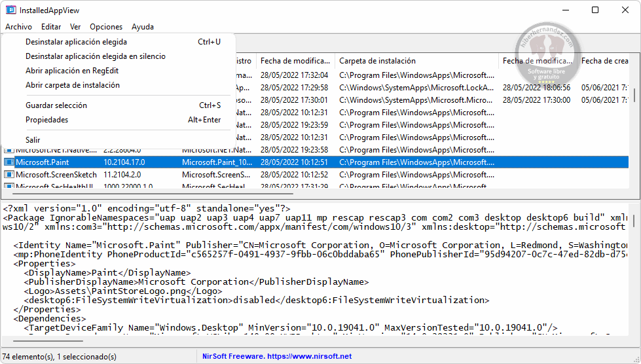Click the list's vertical scrollbar thumb
This screenshot has height=364, width=641.
pos(634,94)
